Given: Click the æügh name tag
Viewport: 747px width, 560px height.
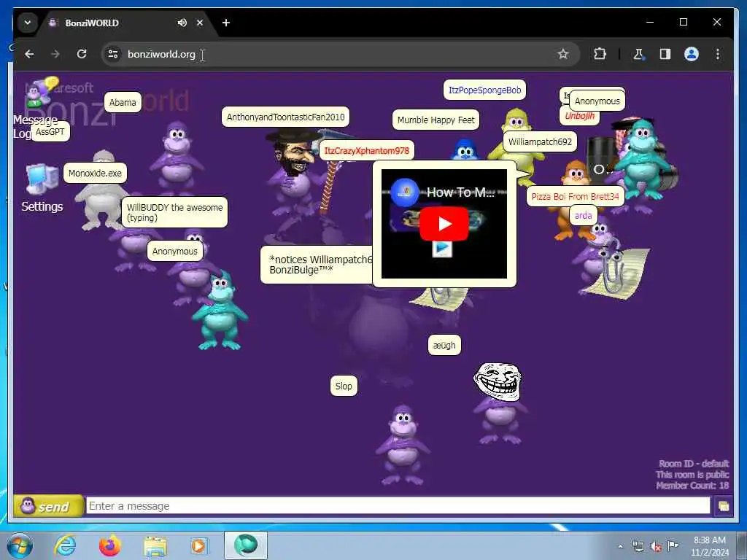Looking at the screenshot, I should 444,346.
